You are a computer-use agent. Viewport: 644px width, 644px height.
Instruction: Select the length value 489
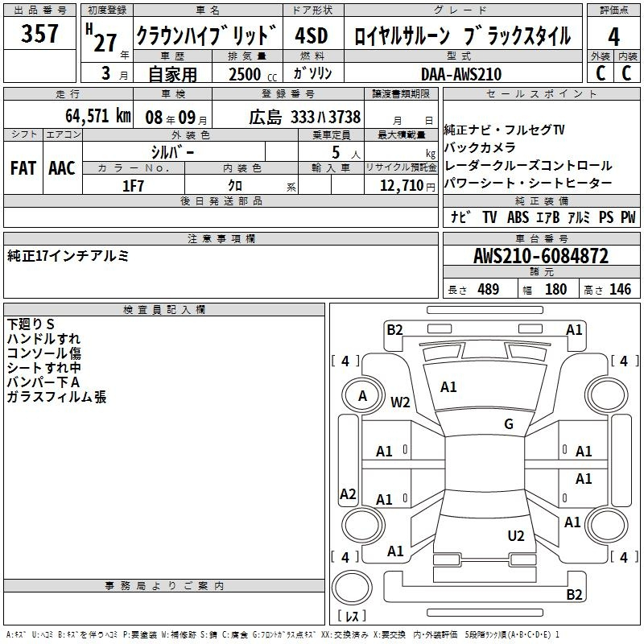[x=489, y=289]
